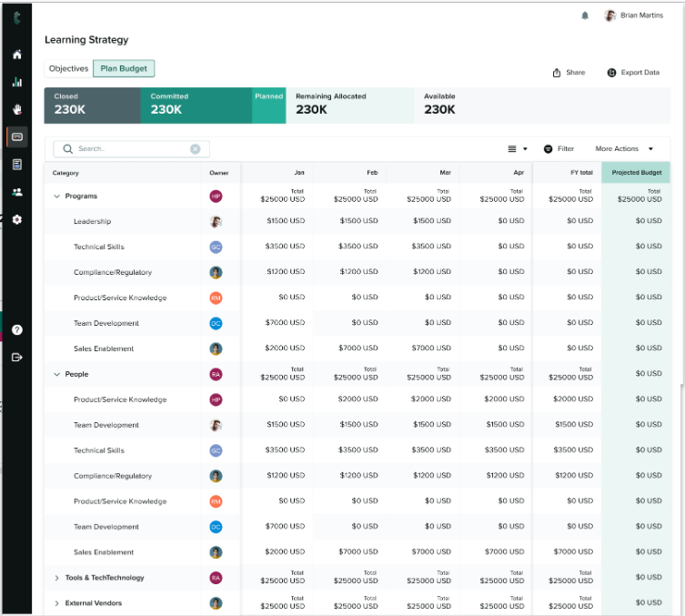Clear the search field with X icon

click(x=195, y=149)
